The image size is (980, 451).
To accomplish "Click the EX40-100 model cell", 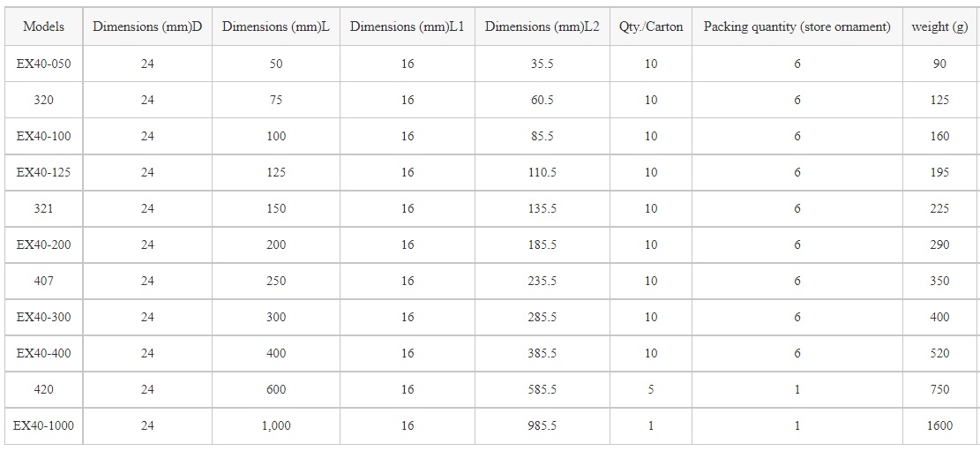I will tap(43, 136).
